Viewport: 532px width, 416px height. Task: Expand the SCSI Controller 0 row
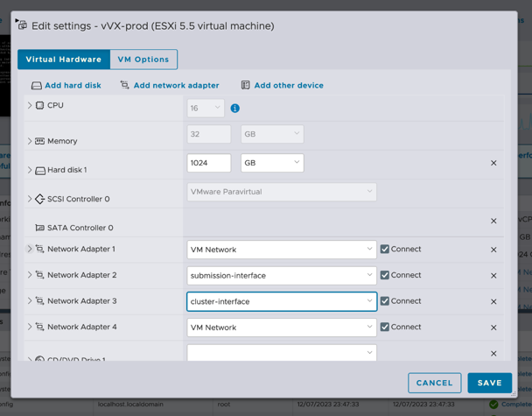pyautogui.click(x=30, y=199)
